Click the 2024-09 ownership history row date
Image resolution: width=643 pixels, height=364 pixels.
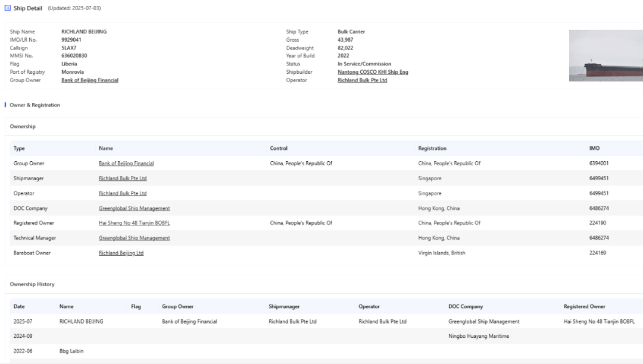(23, 336)
